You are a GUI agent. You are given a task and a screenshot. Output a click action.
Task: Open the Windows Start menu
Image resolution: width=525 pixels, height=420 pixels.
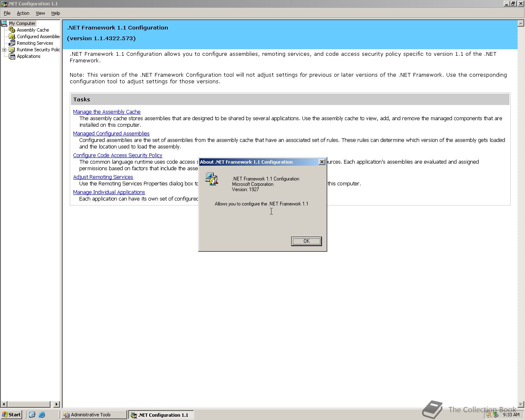[x=11, y=415]
